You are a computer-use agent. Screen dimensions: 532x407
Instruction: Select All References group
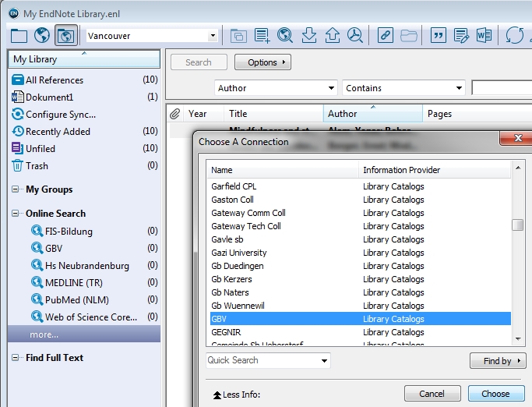click(x=84, y=80)
